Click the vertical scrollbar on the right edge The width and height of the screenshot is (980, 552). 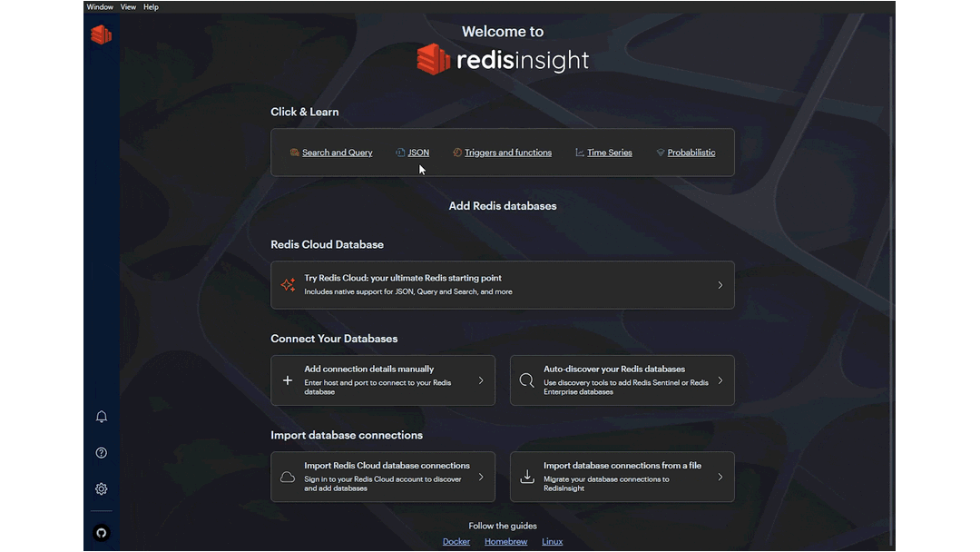coord(891,281)
